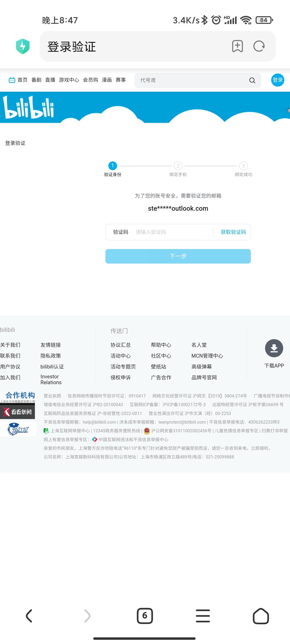Select 漫画 in the nav bar
Screen dimensions: 290x644
107,80
